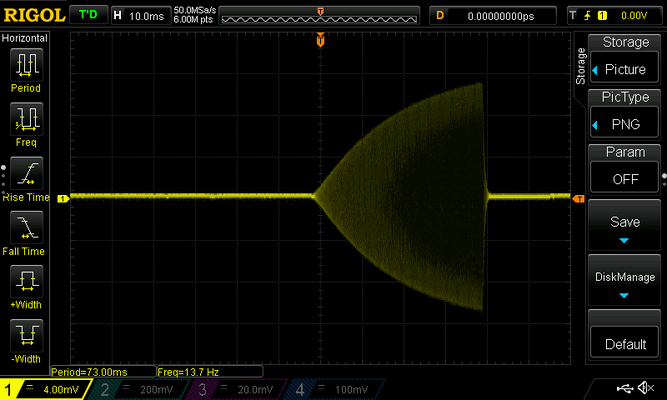The image size is (667, 400).
Task: Select channel 1 at 4.00mV
Action: pyautogui.click(x=46, y=389)
